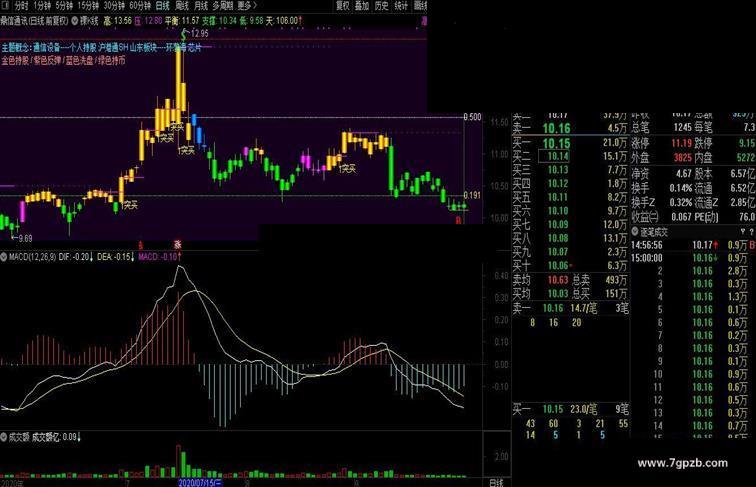
Task: Click the 换手Z value 0.32%
Action: coord(681,203)
